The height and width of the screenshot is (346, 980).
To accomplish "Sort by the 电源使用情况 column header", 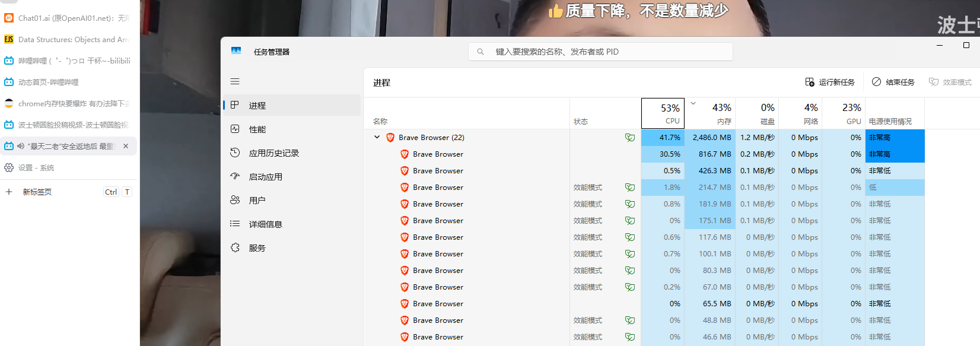I will pos(895,113).
